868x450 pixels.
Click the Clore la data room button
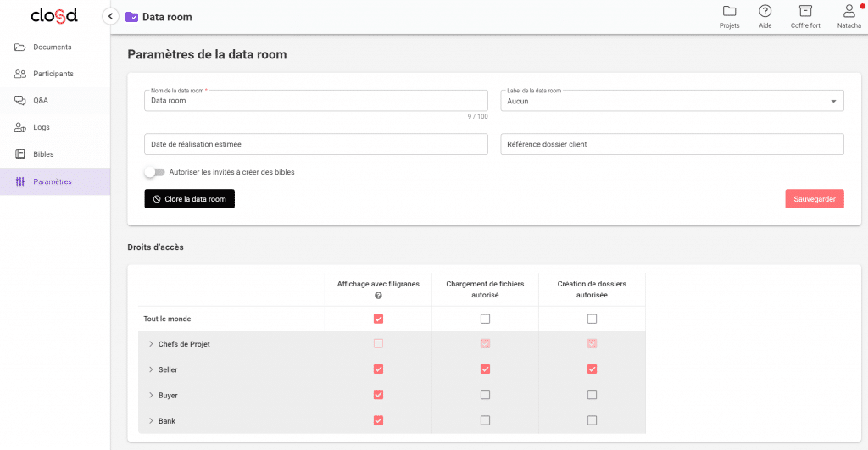click(189, 198)
